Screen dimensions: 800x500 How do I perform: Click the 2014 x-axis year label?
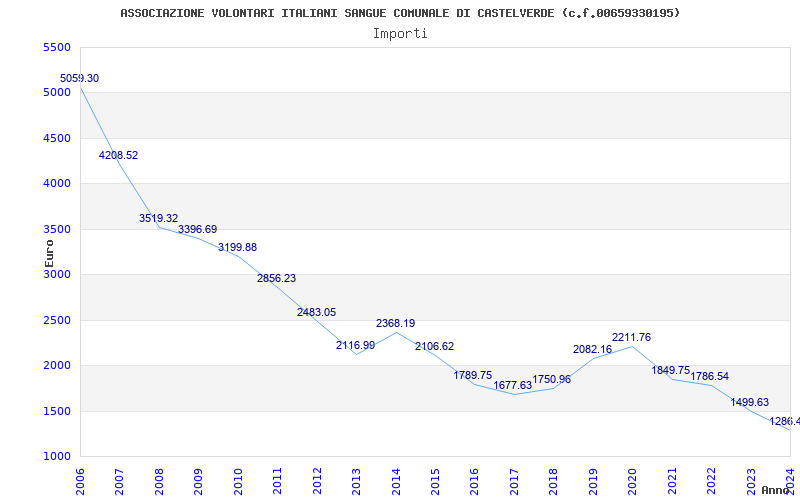[396, 481]
